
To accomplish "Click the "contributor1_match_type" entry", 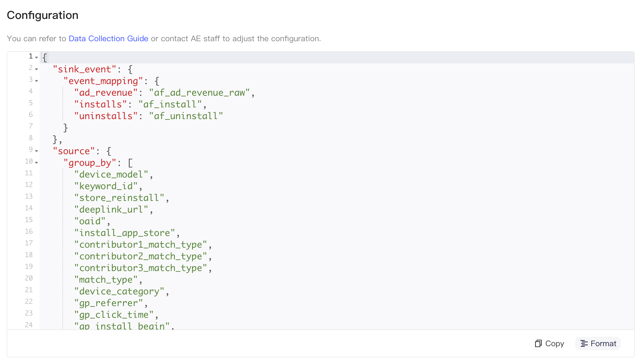I will pos(141,244).
